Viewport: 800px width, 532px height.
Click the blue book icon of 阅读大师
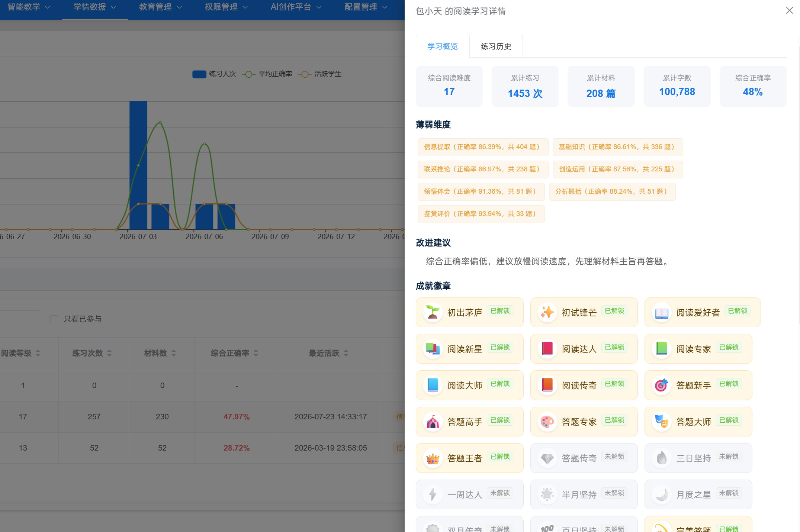433,385
